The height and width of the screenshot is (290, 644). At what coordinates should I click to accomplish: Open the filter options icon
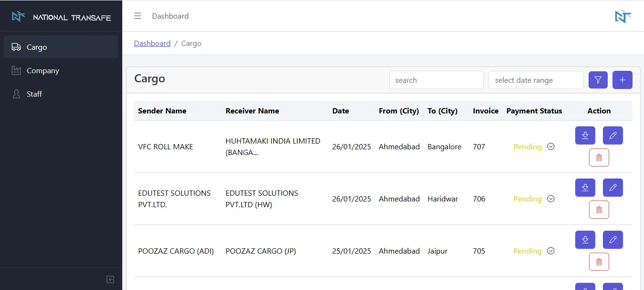[598, 80]
